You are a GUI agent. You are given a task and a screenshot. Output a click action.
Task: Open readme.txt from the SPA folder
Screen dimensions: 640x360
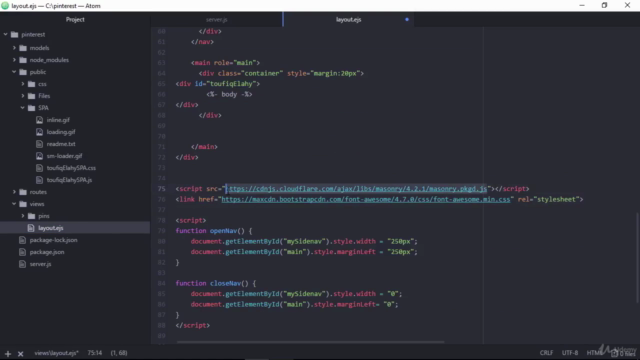(x=61, y=144)
